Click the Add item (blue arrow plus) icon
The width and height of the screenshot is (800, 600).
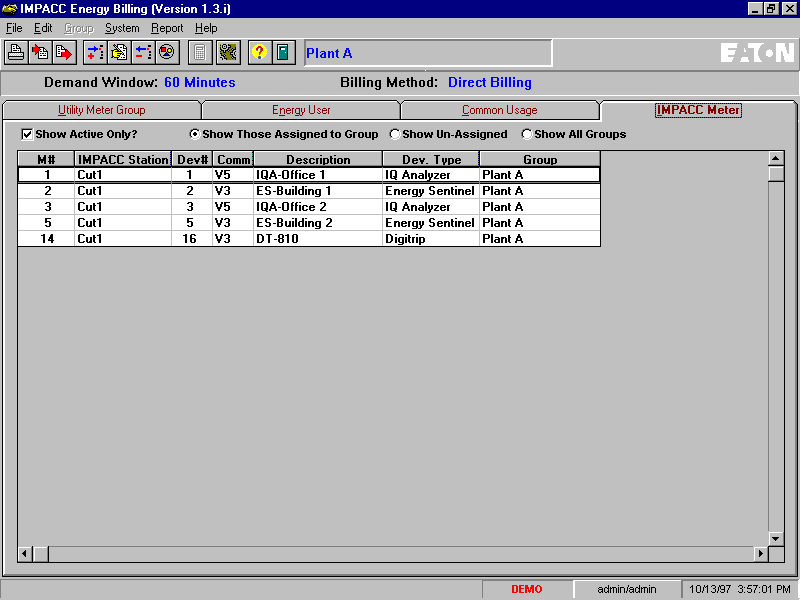click(x=95, y=53)
